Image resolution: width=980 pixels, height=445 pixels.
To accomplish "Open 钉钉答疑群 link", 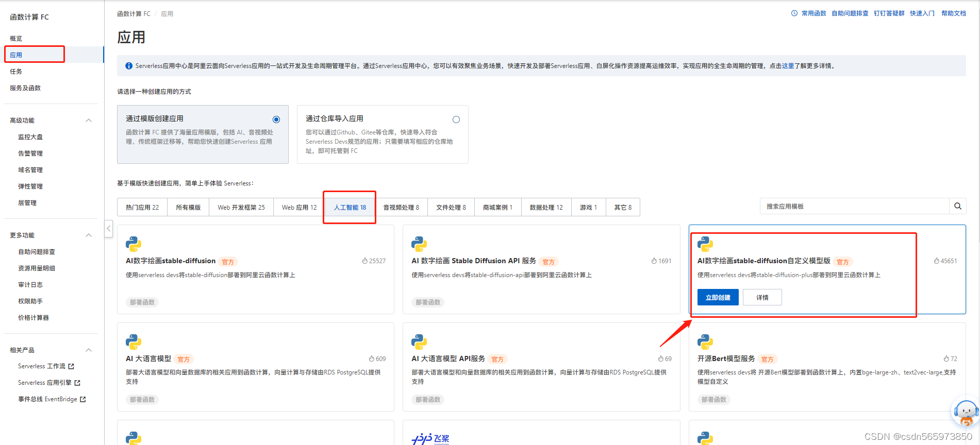I will pyautogui.click(x=889, y=13).
